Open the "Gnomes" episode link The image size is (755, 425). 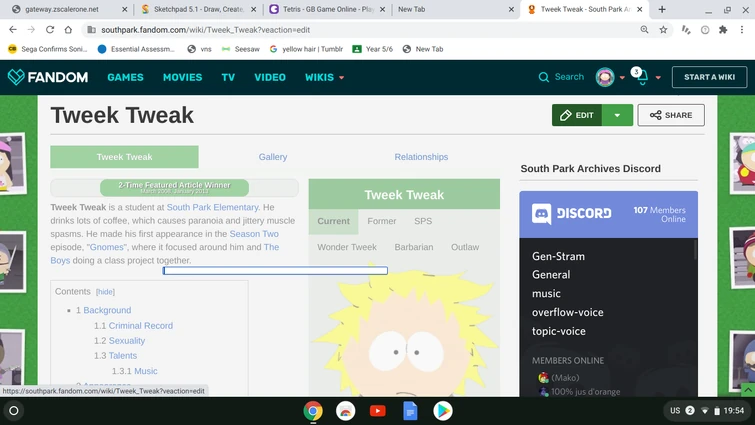coord(107,247)
